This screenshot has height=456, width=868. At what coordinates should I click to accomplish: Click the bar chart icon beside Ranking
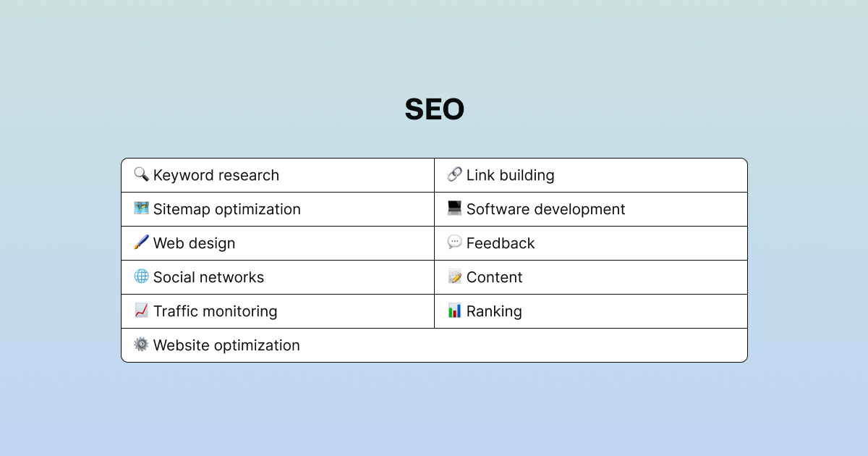point(454,311)
